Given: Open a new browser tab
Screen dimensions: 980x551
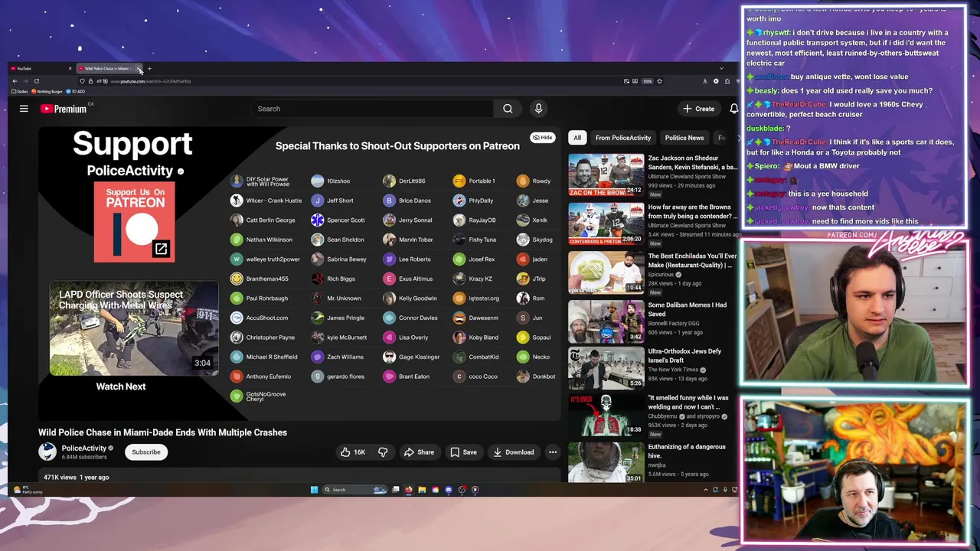Looking at the screenshot, I should point(149,69).
